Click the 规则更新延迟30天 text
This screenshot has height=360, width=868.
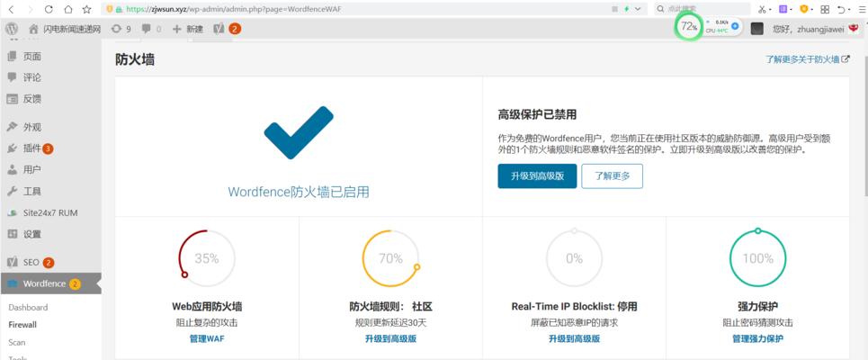[390, 323]
